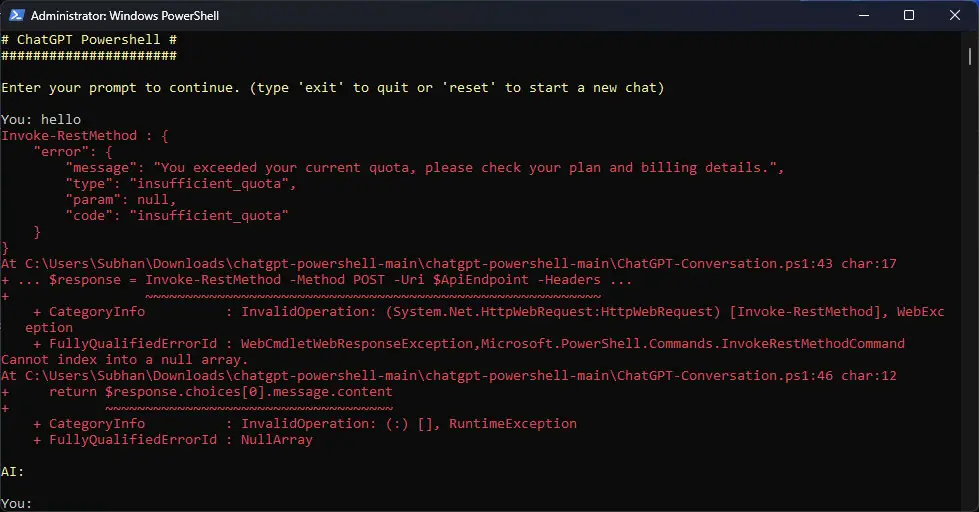The width and height of the screenshot is (979, 512).
Task: Minimize the PowerShell window
Action: [864, 15]
